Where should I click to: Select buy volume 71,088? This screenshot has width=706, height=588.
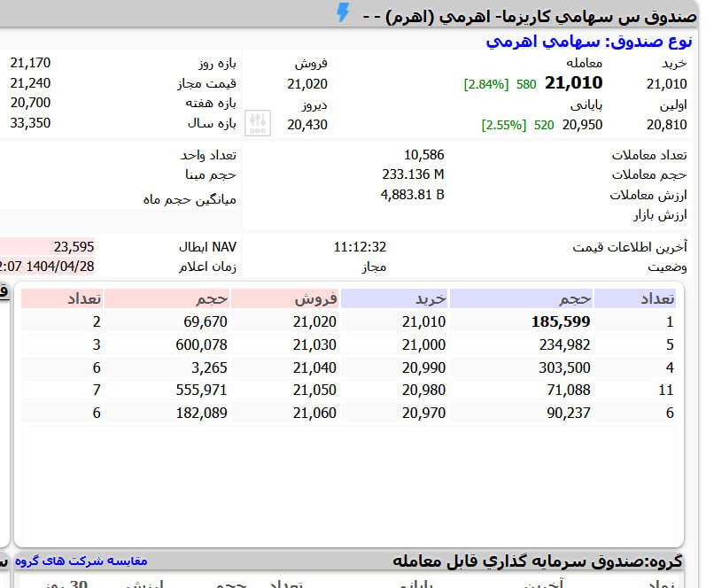[x=569, y=390]
